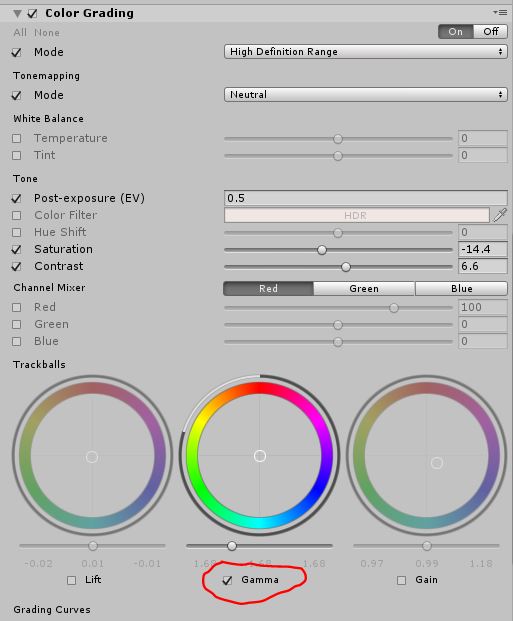Open the Color Grading panel options menu icon
Image resolution: width=513 pixels, height=621 pixels.
tap(500, 13)
